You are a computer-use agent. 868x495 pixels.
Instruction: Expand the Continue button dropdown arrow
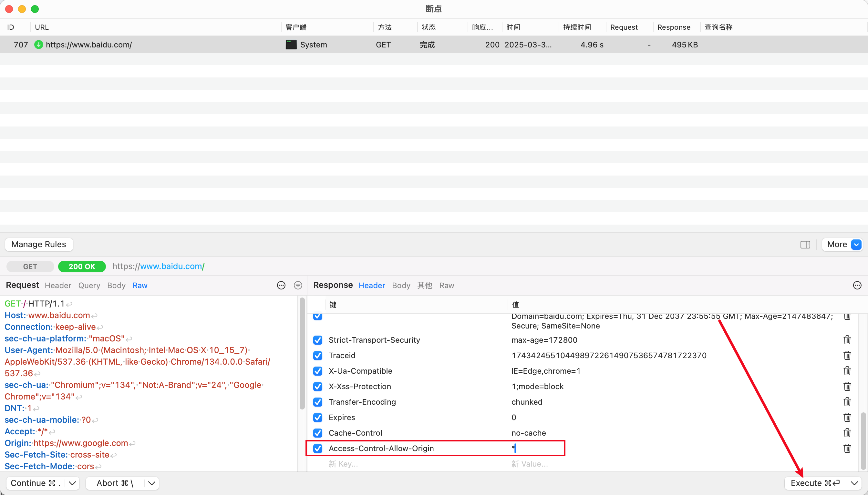coord(72,483)
